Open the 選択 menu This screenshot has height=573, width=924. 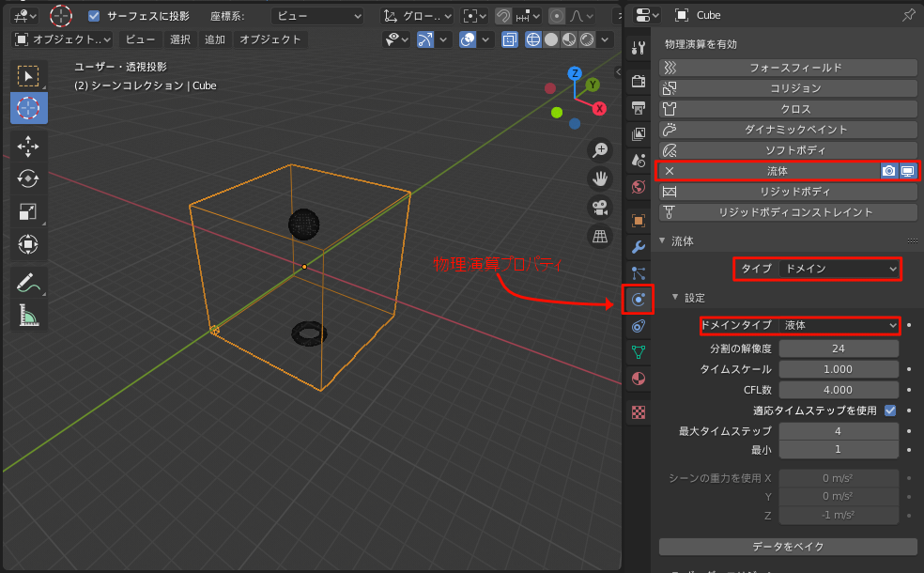179,39
